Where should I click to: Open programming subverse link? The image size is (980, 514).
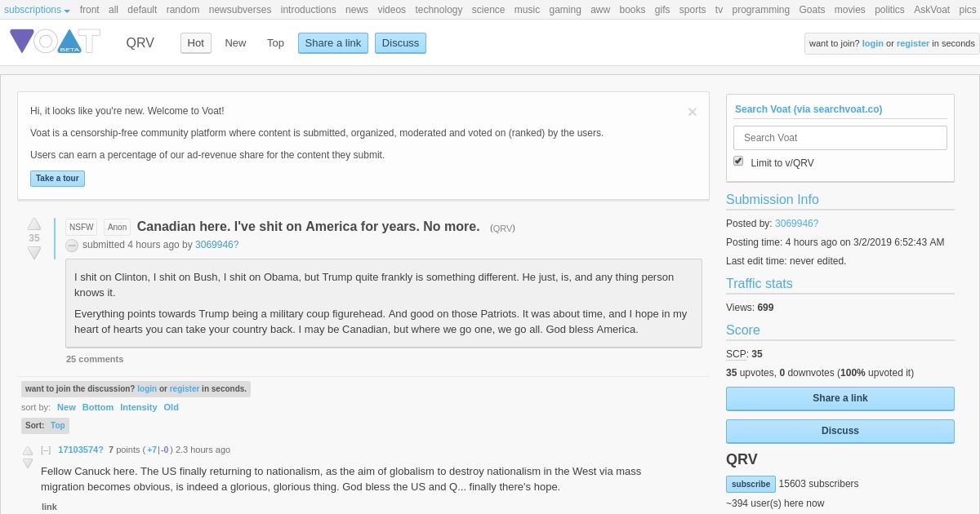[761, 10]
